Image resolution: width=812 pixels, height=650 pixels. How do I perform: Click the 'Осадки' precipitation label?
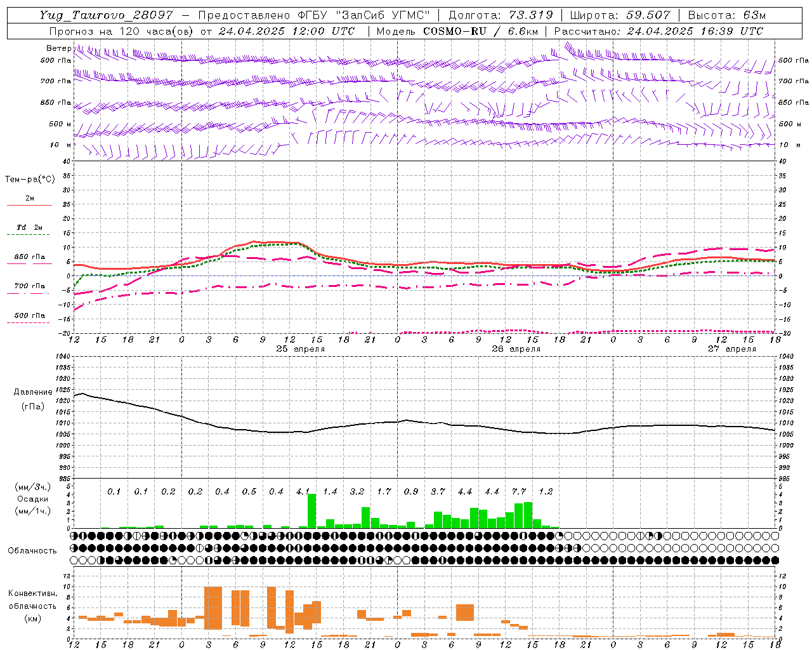(x=33, y=499)
